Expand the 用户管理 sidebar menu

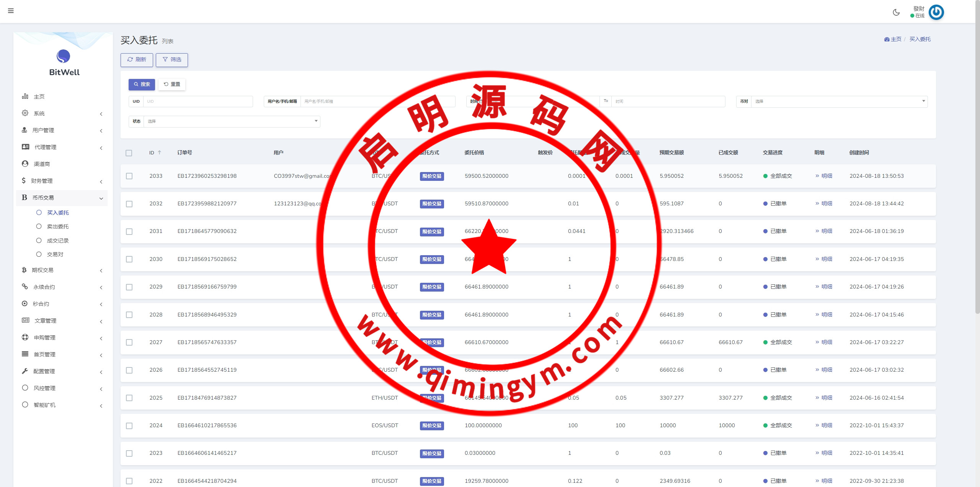(x=43, y=130)
